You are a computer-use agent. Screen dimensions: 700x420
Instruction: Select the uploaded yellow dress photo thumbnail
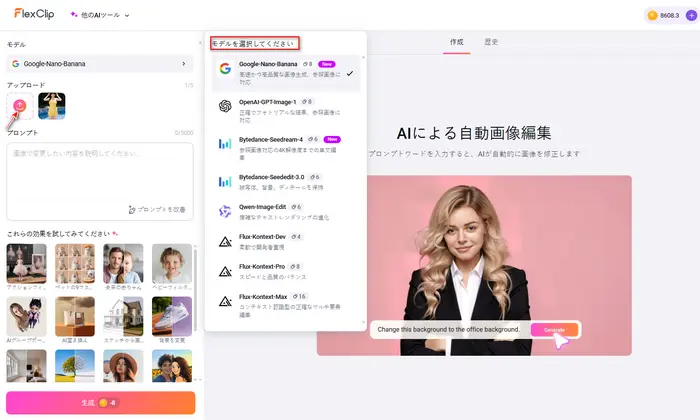(52, 106)
